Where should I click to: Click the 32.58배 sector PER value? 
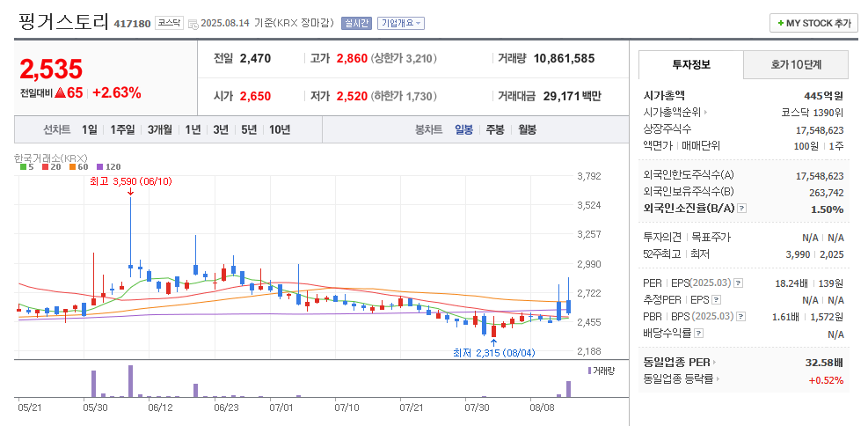[824, 363]
